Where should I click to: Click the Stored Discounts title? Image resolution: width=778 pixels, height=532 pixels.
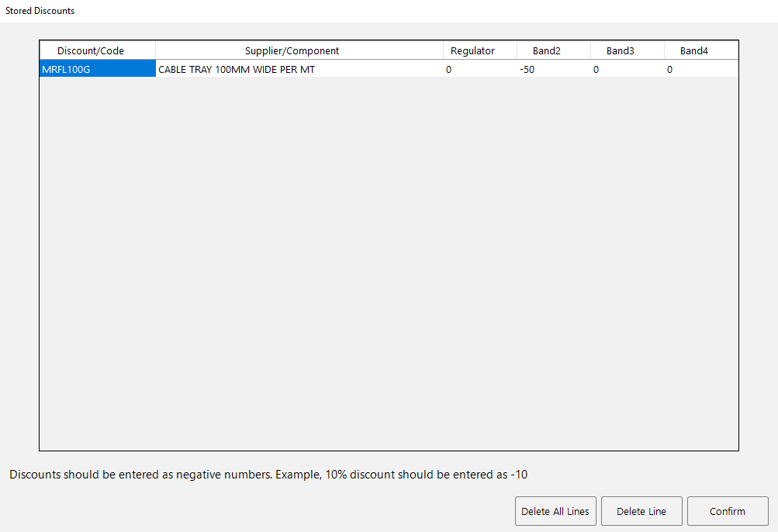point(40,10)
